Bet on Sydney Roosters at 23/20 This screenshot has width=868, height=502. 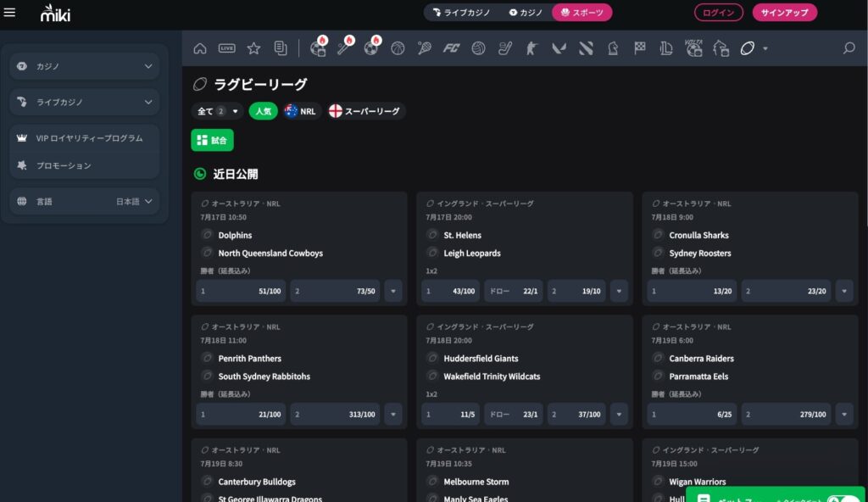click(786, 291)
